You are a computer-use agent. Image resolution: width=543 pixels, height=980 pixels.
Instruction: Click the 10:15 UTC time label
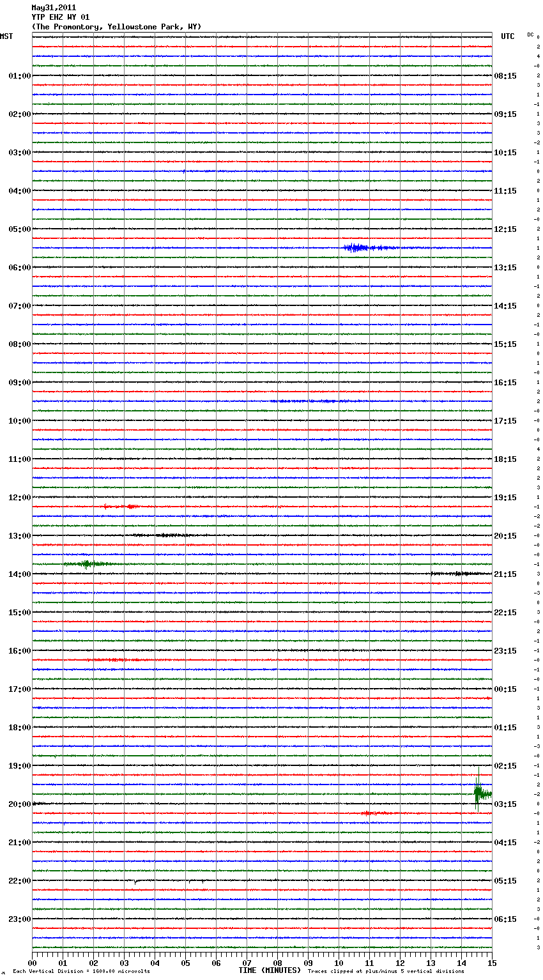505,153
